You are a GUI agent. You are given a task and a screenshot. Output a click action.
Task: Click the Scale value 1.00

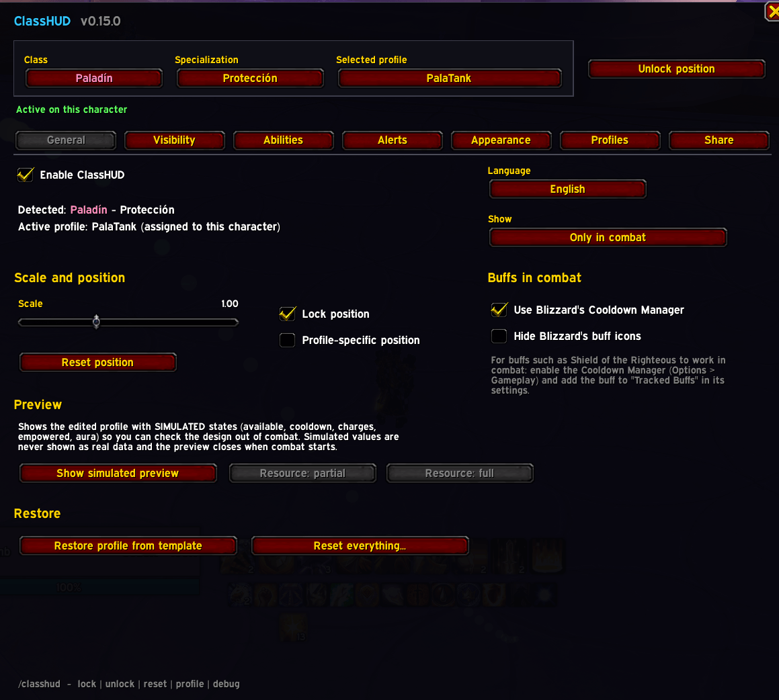coord(229,304)
